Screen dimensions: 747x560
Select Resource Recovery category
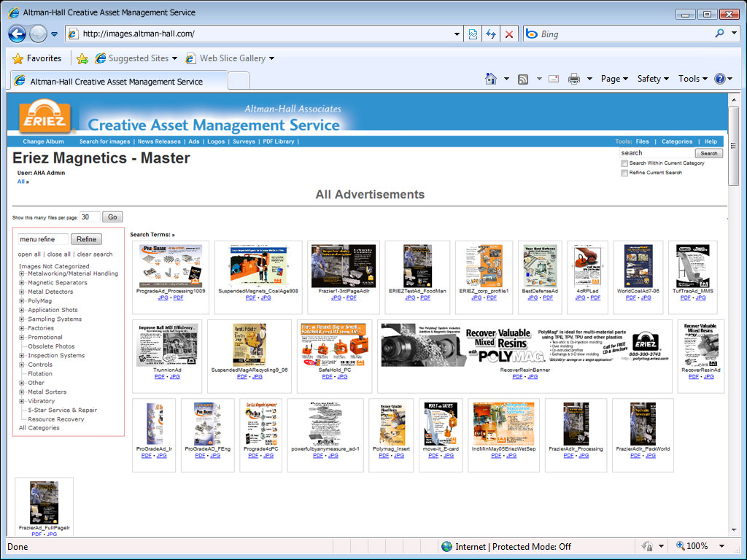pyautogui.click(x=55, y=419)
